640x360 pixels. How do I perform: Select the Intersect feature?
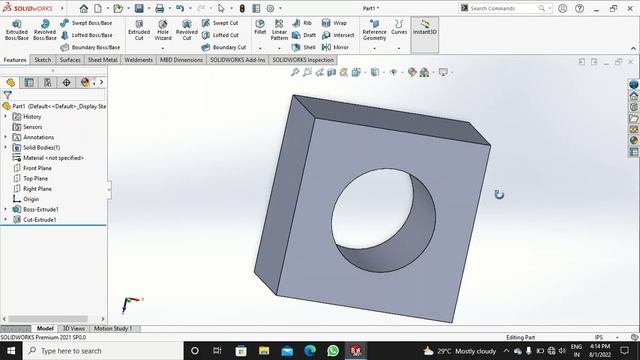point(338,36)
